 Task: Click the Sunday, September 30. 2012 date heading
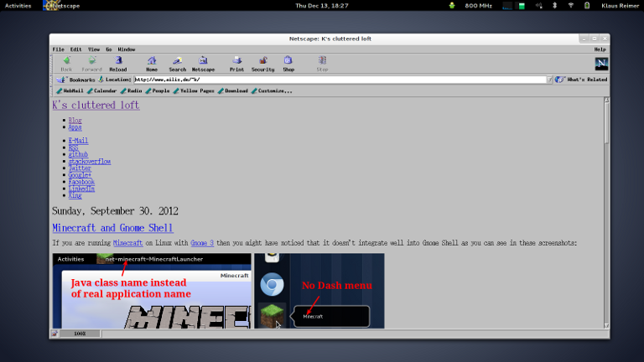tap(115, 211)
